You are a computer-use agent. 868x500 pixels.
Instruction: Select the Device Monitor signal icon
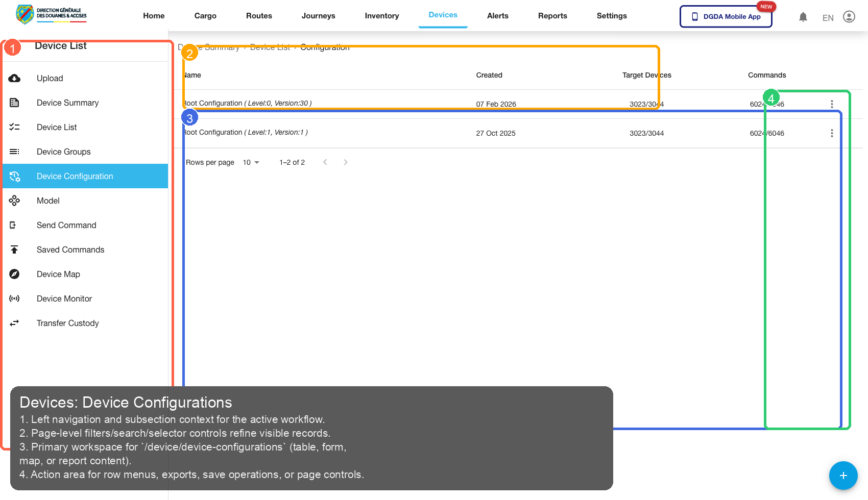[14, 298]
